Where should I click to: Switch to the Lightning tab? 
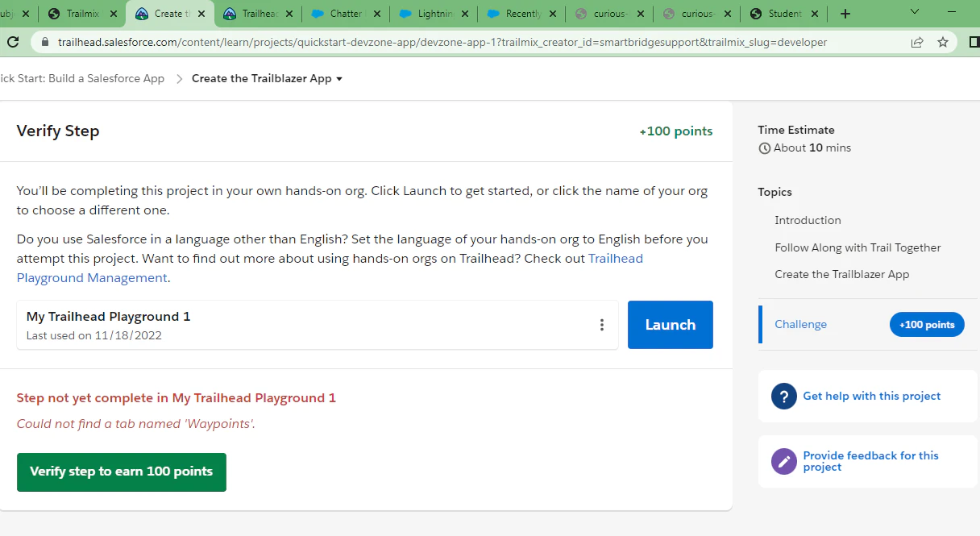tap(434, 14)
